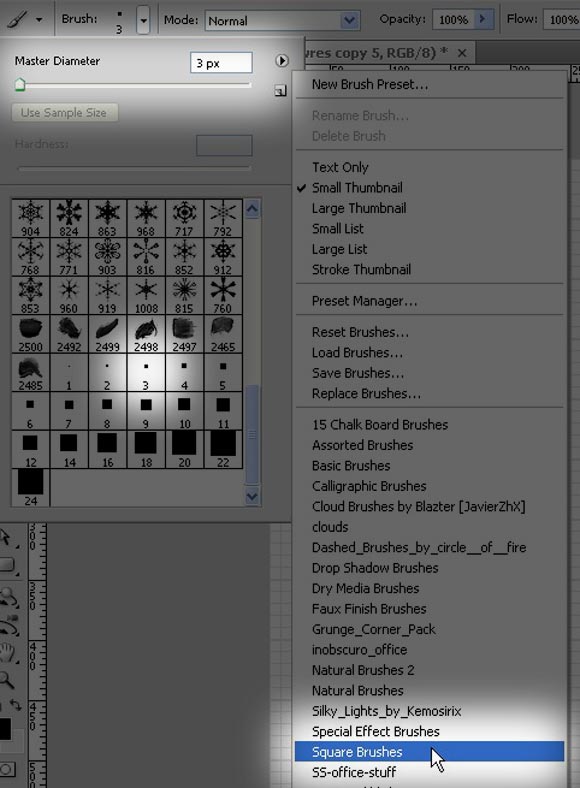Choose Reset Brushes from the menu

(360, 332)
